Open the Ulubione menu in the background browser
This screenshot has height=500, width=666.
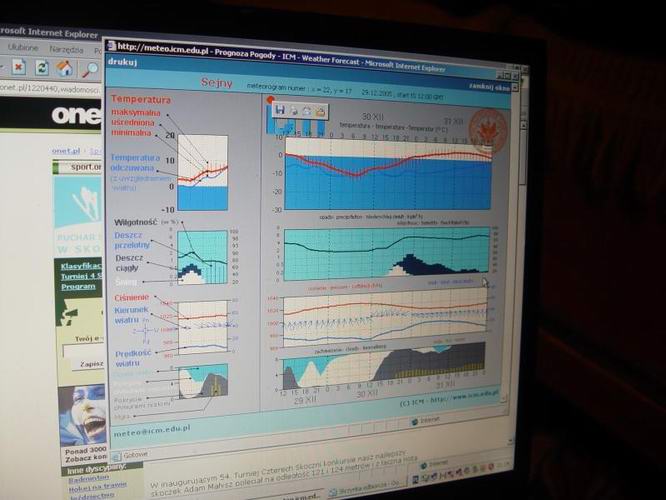coord(23,48)
